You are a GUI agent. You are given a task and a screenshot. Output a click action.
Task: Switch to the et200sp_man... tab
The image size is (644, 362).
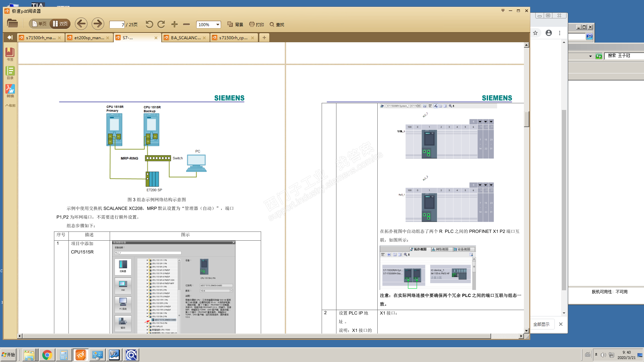pos(89,38)
